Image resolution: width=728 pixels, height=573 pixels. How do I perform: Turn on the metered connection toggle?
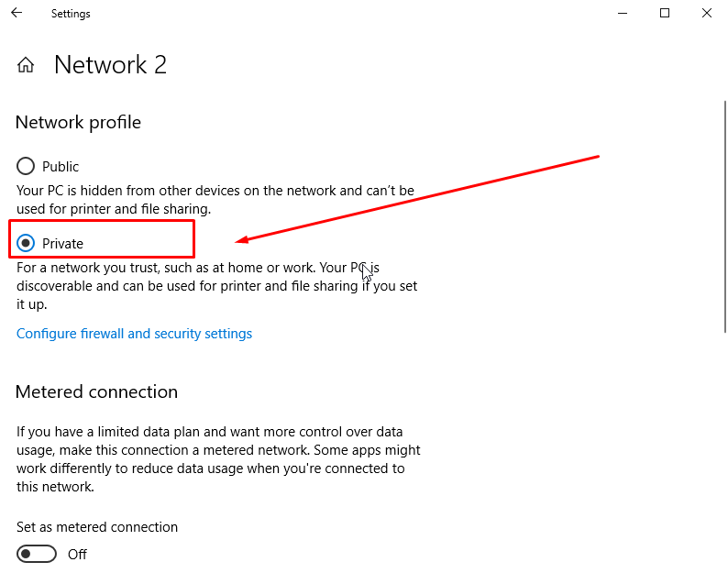point(37,555)
